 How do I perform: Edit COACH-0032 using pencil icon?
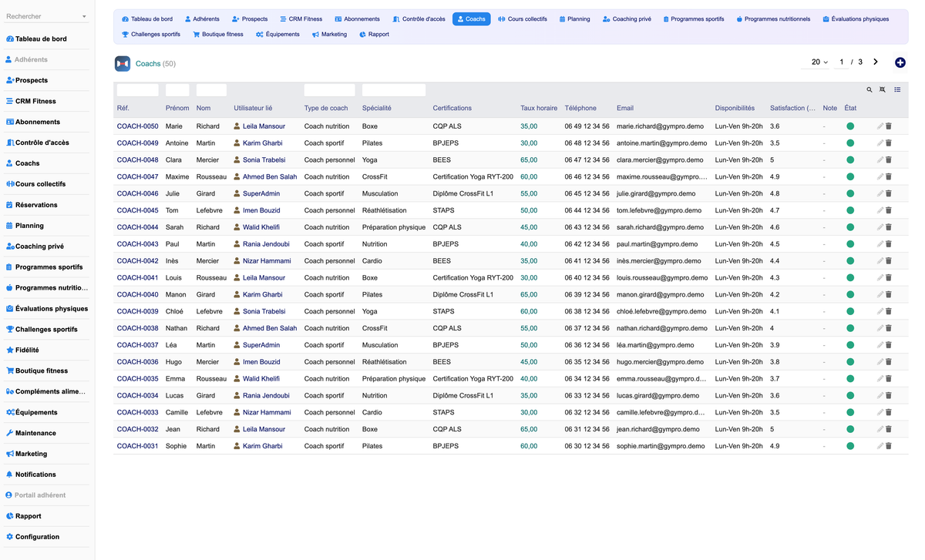pos(880,429)
